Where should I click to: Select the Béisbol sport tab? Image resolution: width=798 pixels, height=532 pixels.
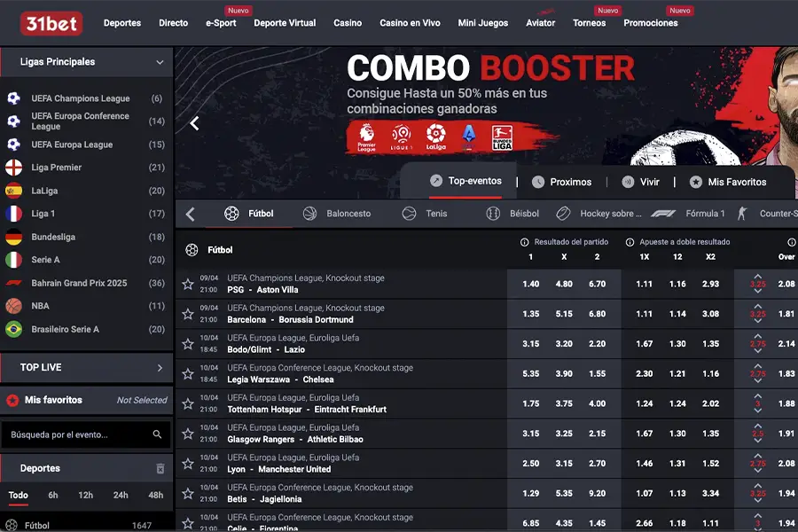(x=512, y=214)
